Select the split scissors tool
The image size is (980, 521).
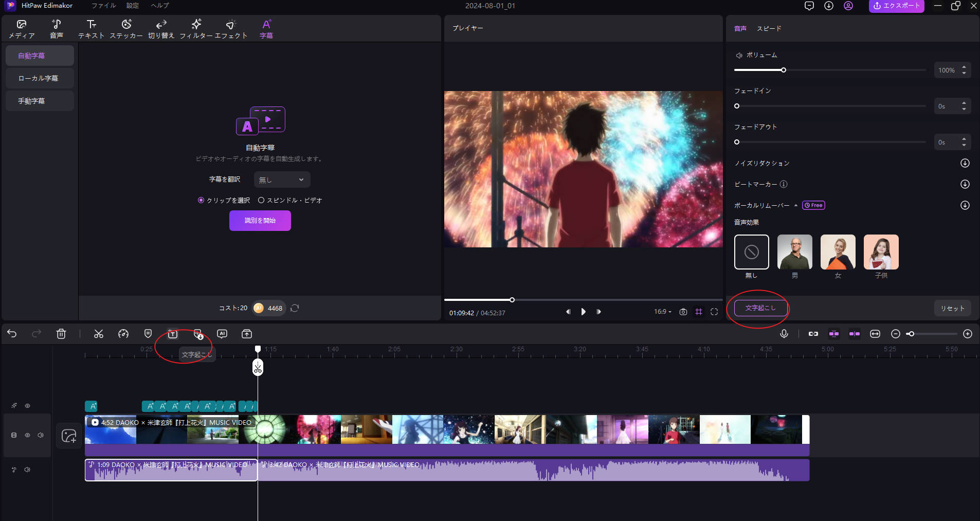pyautogui.click(x=99, y=334)
